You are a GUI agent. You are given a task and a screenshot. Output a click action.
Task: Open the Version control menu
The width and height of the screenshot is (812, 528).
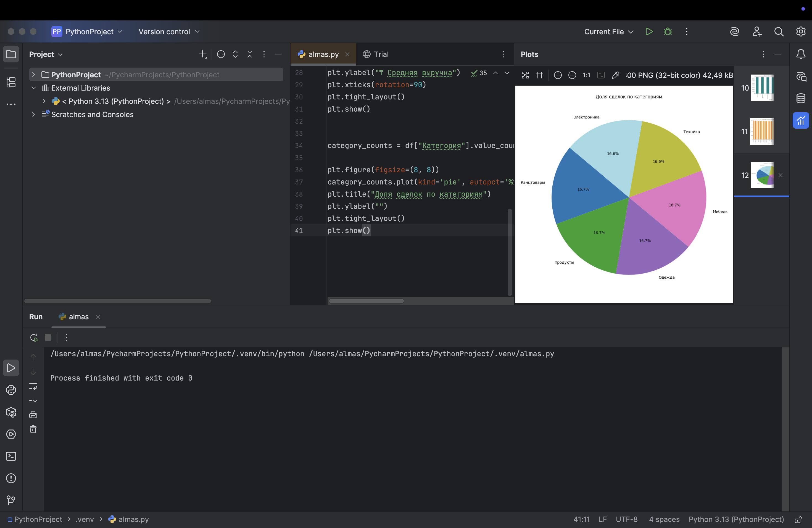168,31
